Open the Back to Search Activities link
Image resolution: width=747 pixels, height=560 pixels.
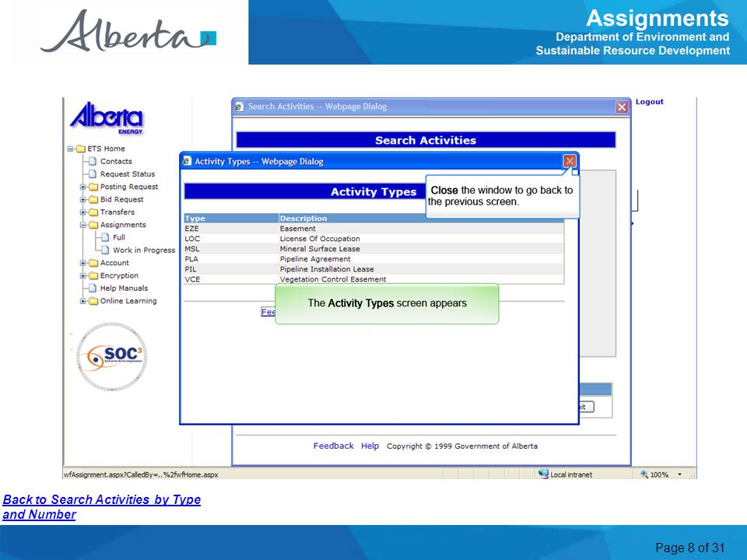point(101,506)
